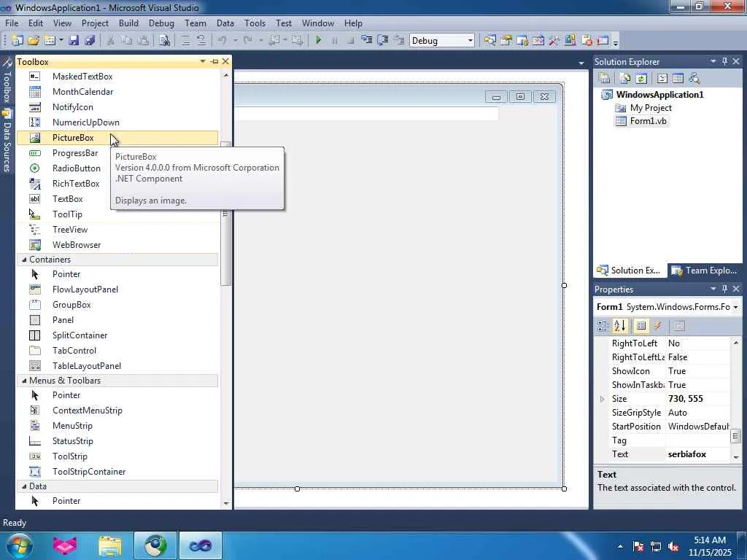
Task: Pick the TreeView control
Action: 117,230
